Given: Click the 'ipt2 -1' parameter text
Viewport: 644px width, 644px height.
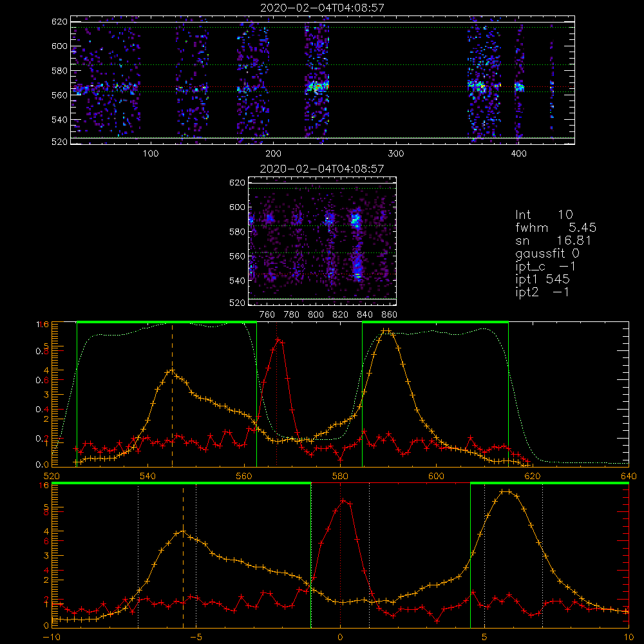Looking at the screenshot, I should 542,292.
